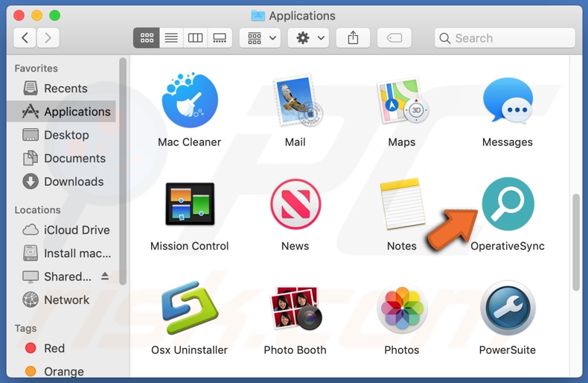This screenshot has height=383, width=588.
Task: Click the sidebar scrollbar
Action: click(123, 171)
